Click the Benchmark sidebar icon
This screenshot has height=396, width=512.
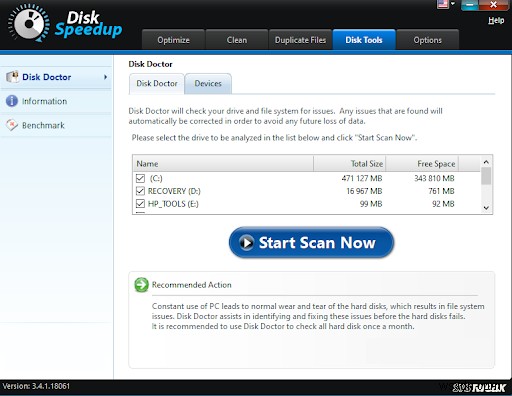point(12,125)
